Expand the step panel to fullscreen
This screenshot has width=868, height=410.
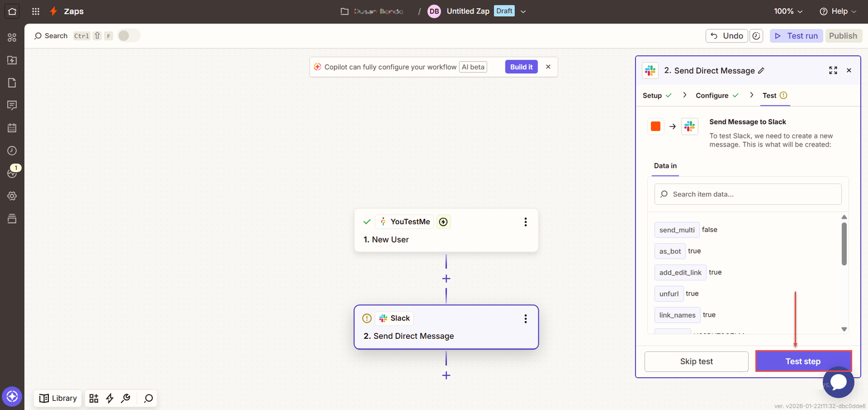[x=833, y=71]
